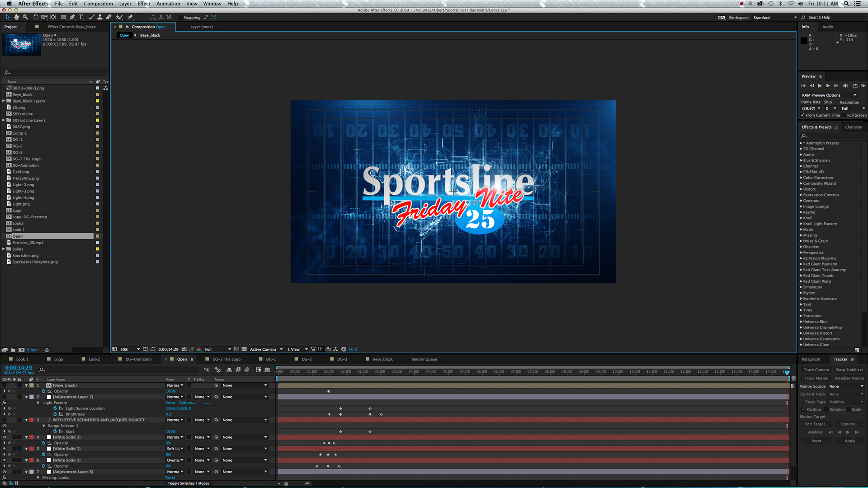Select the Eraser tool
This screenshot has height=488, width=868.
(x=109, y=17)
